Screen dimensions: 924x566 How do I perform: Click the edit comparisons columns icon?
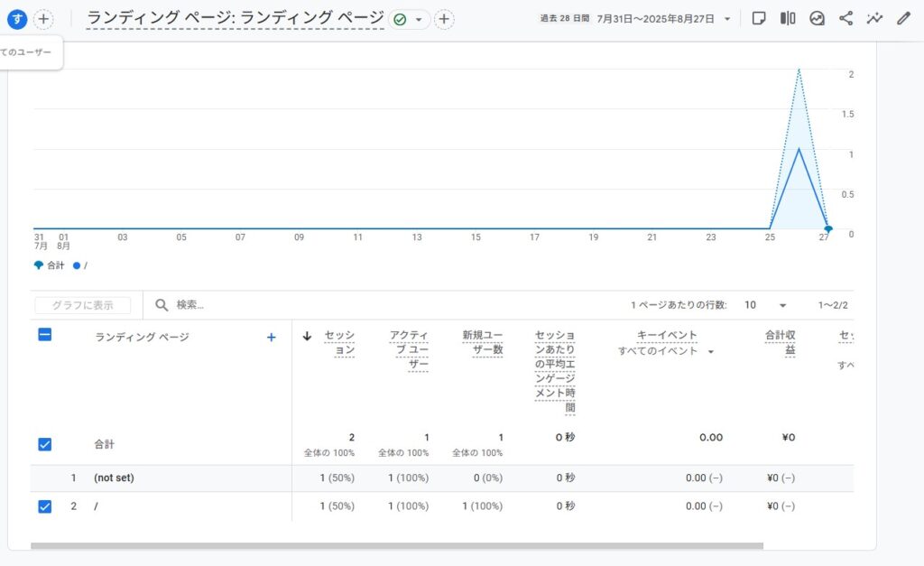click(x=788, y=19)
